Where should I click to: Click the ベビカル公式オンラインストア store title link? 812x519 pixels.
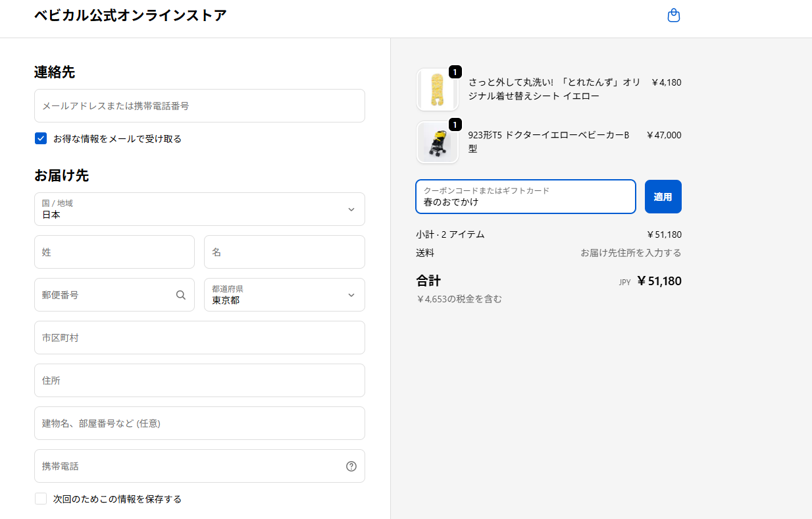[x=130, y=15]
